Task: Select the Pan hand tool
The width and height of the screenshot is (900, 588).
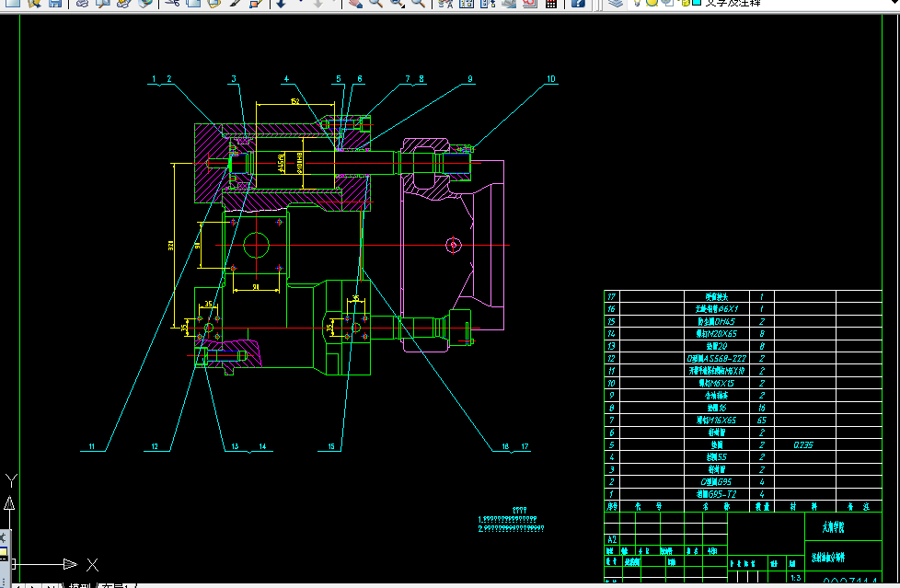Action: 356,3
